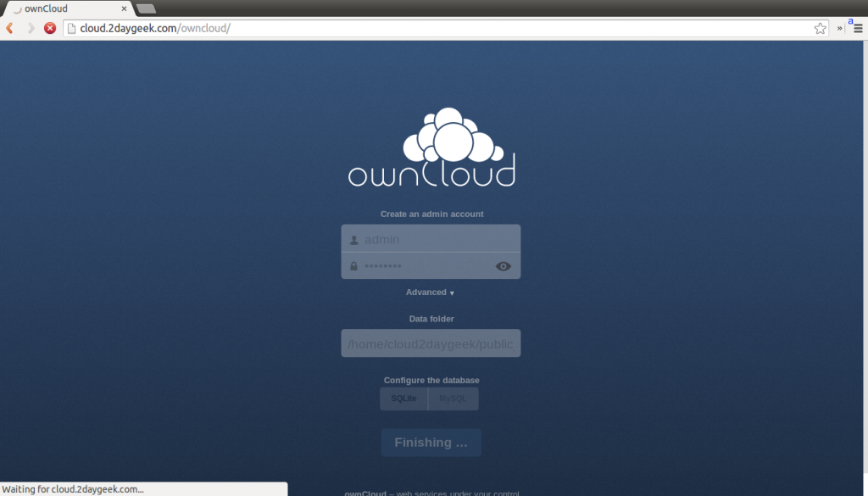This screenshot has width=868, height=496.
Task: Click the Finishing button
Action: point(431,442)
